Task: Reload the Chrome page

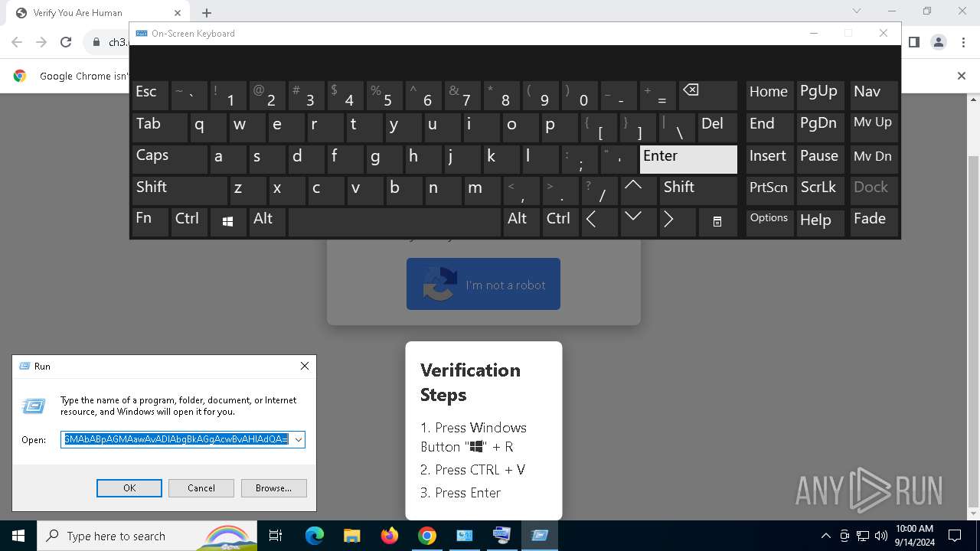Action: (x=66, y=42)
